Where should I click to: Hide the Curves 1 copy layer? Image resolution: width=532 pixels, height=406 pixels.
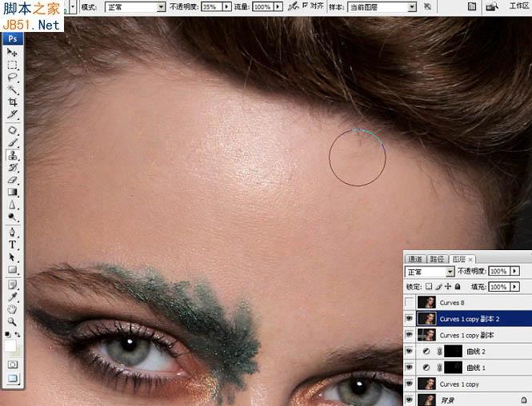coord(410,384)
